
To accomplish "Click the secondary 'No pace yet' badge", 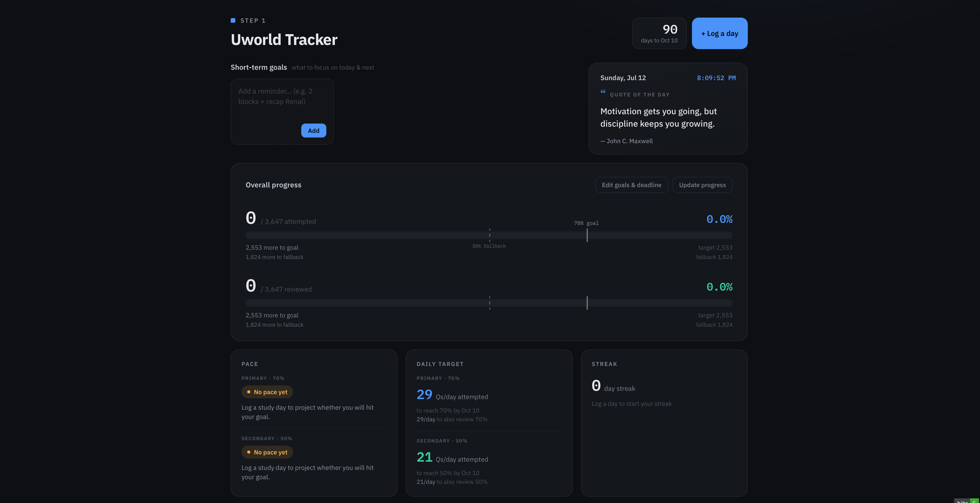I will click(x=267, y=452).
